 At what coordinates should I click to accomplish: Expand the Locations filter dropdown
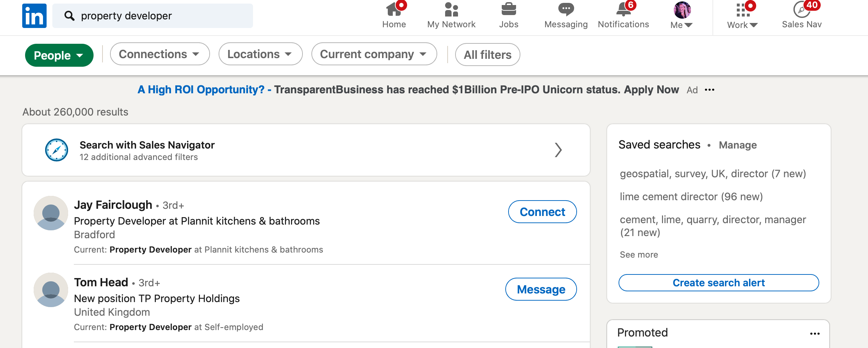[x=261, y=54]
